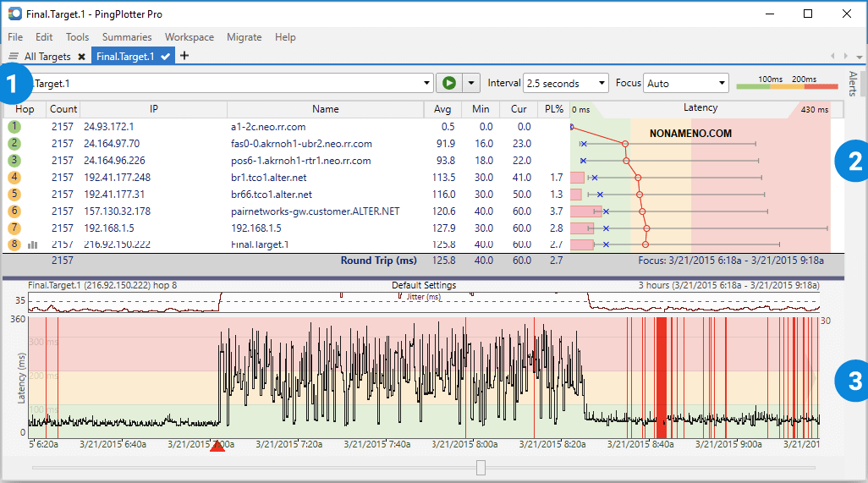Image resolution: width=868 pixels, height=483 pixels.
Task: Click the timeline scroll slider handle
Action: click(x=481, y=467)
